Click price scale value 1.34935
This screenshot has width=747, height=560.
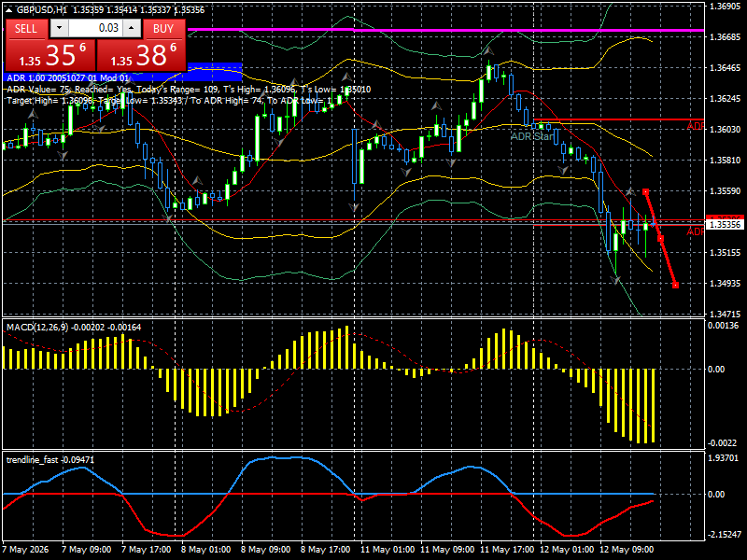point(725,284)
